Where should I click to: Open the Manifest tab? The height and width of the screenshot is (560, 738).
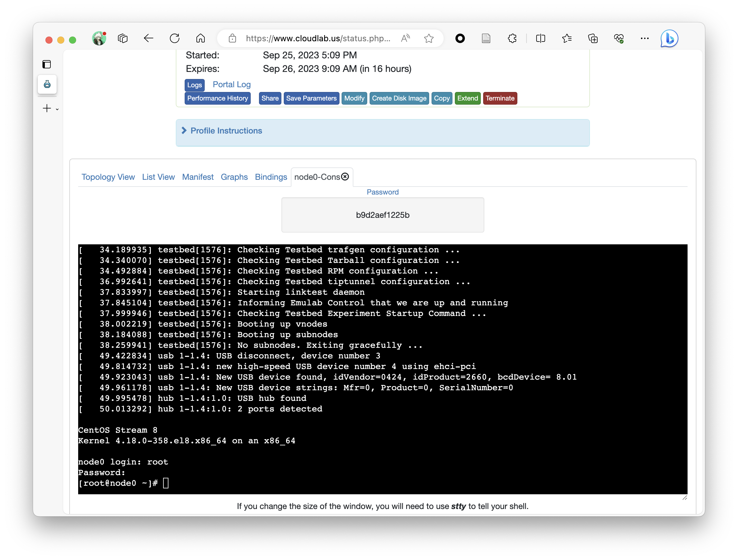click(x=198, y=177)
